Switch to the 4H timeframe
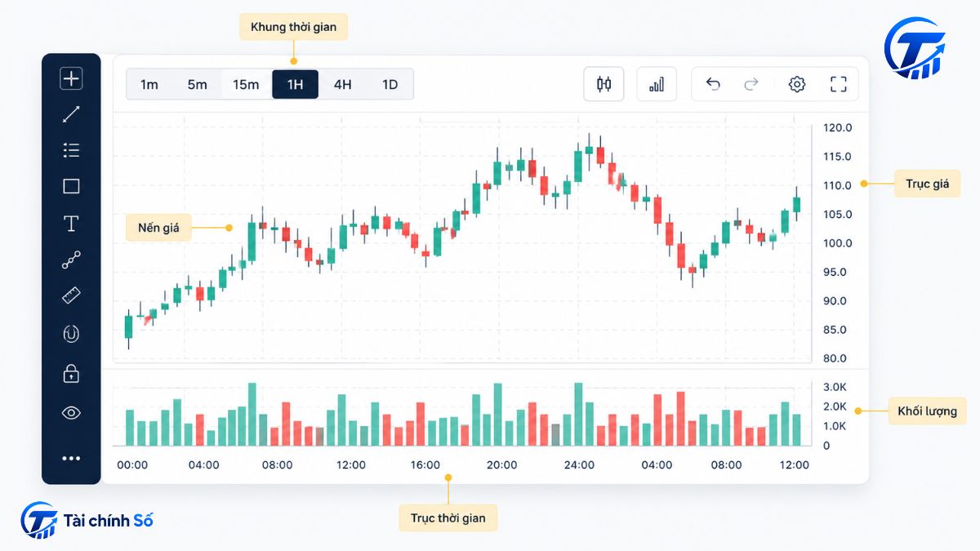The height and width of the screenshot is (551, 980). tap(343, 84)
